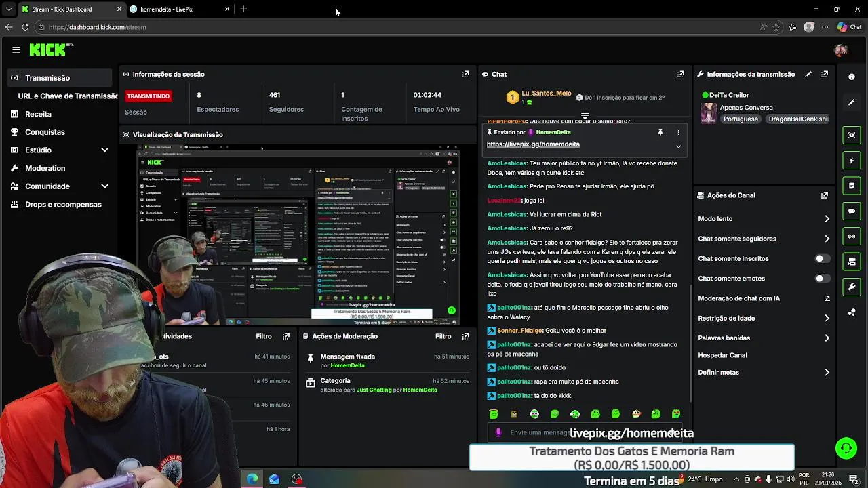Toggle the lightning bolt panel icon

pos(852,161)
